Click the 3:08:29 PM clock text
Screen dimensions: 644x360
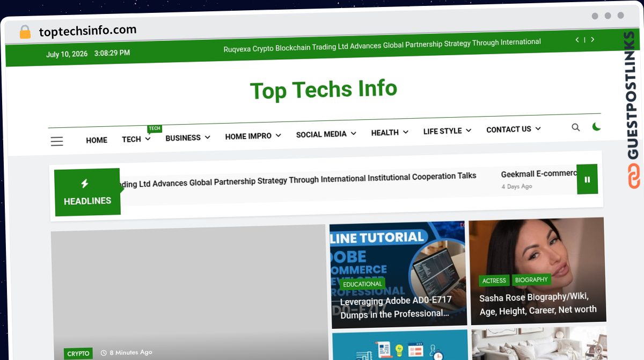[x=112, y=53]
